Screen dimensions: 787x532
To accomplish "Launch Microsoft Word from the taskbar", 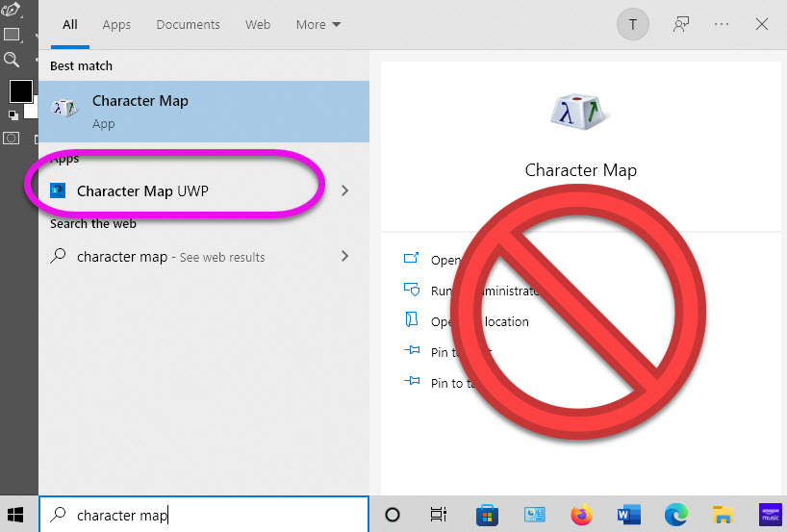I will (x=628, y=515).
